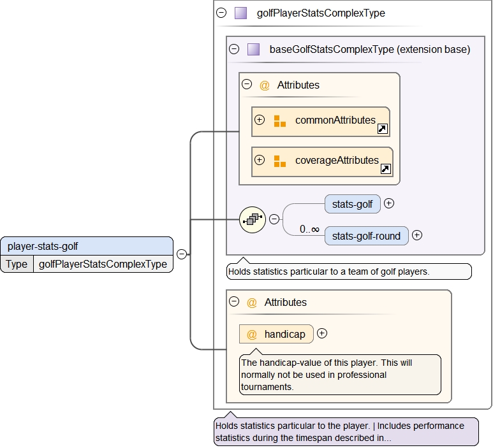Image resolution: width=493 pixels, height=448 pixels.
Task: Expand the commonAttributes group
Action: pyautogui.click(x=260, y=120)
